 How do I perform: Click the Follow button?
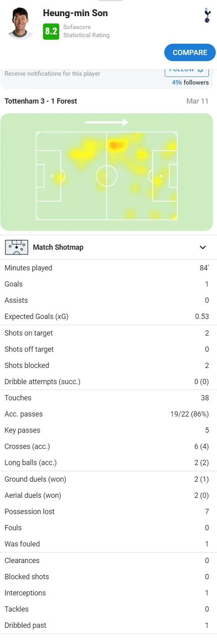pos(187,71)
